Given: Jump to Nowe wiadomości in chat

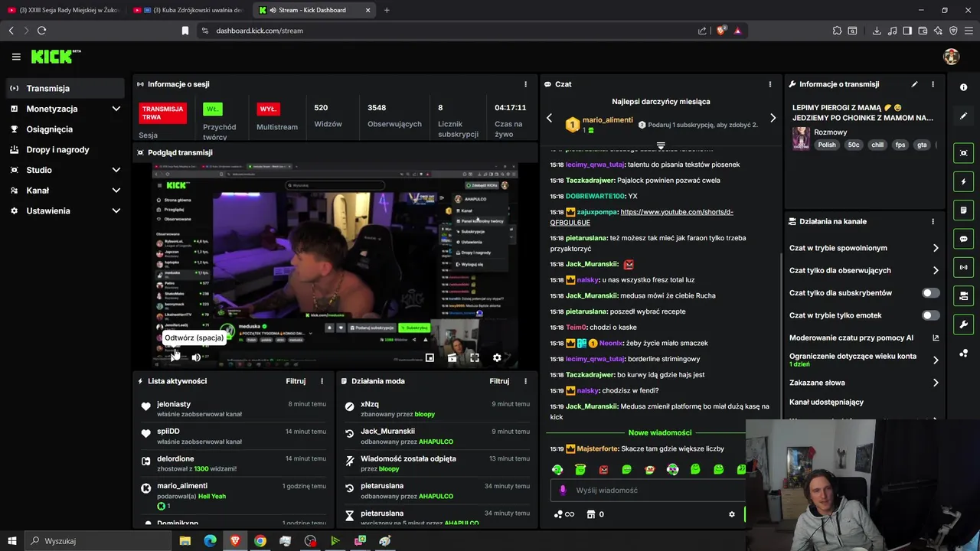Looking at the screenshot, I should tap(660, 432).
